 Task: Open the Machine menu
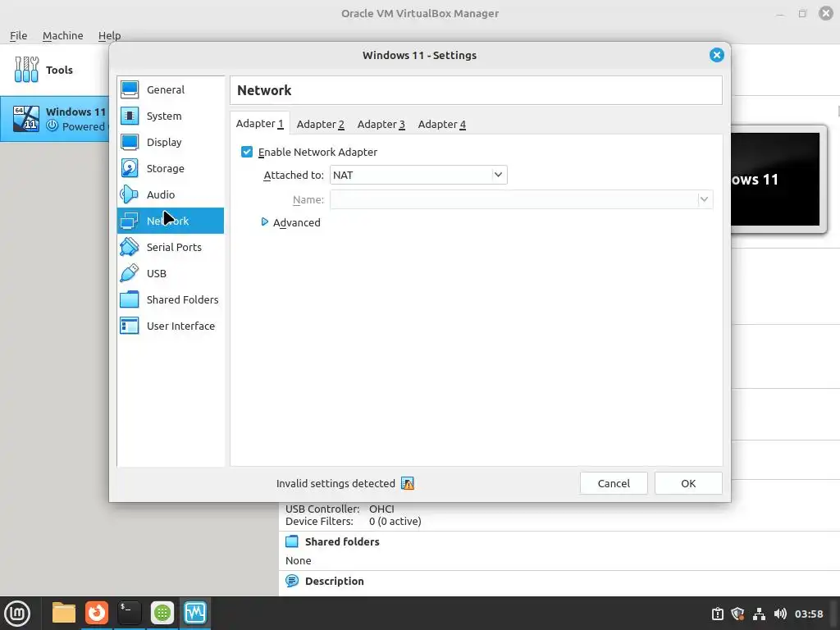62,35
